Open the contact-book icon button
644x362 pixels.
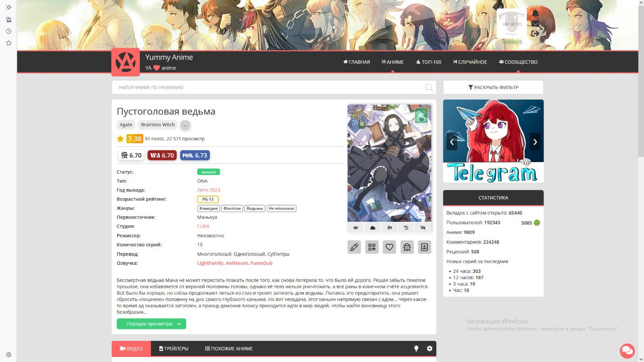[425, 247]
